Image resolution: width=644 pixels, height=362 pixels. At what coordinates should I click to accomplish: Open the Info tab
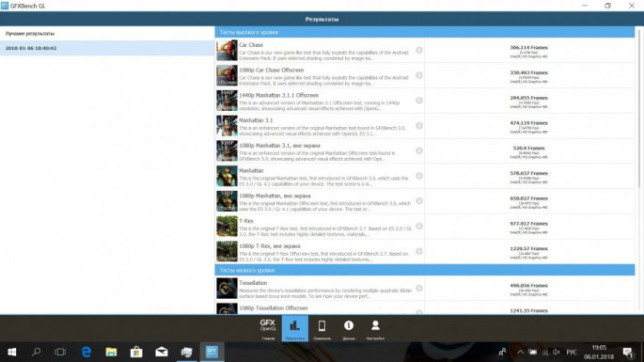[x=348, y=329]
